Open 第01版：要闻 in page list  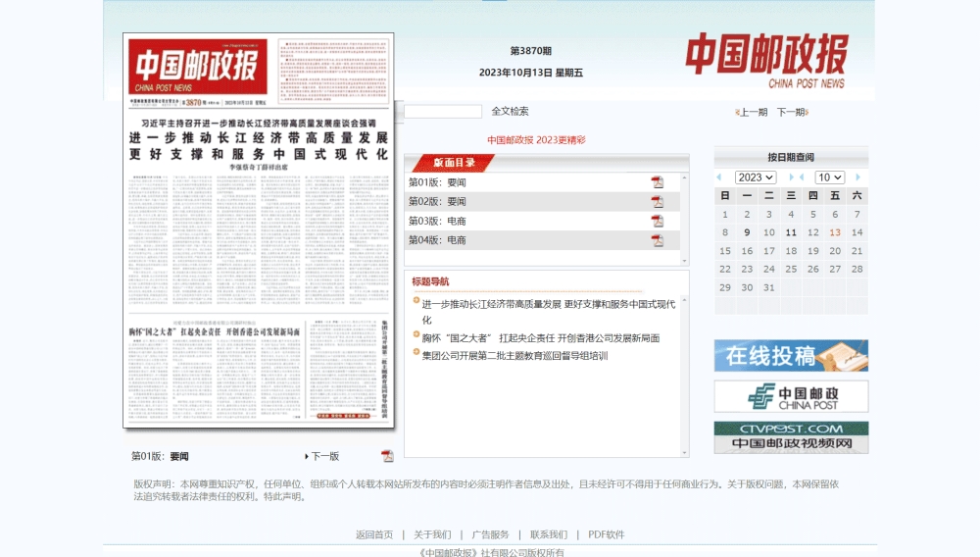(437, 182)
